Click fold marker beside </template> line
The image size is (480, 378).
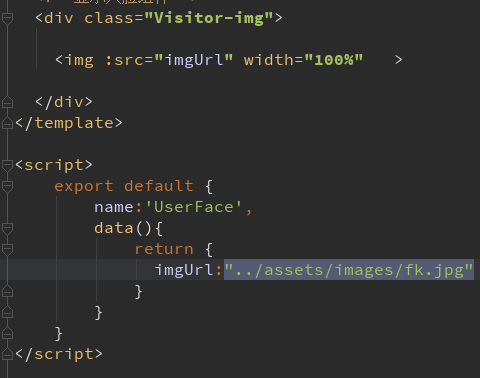(x=7, y=123)
